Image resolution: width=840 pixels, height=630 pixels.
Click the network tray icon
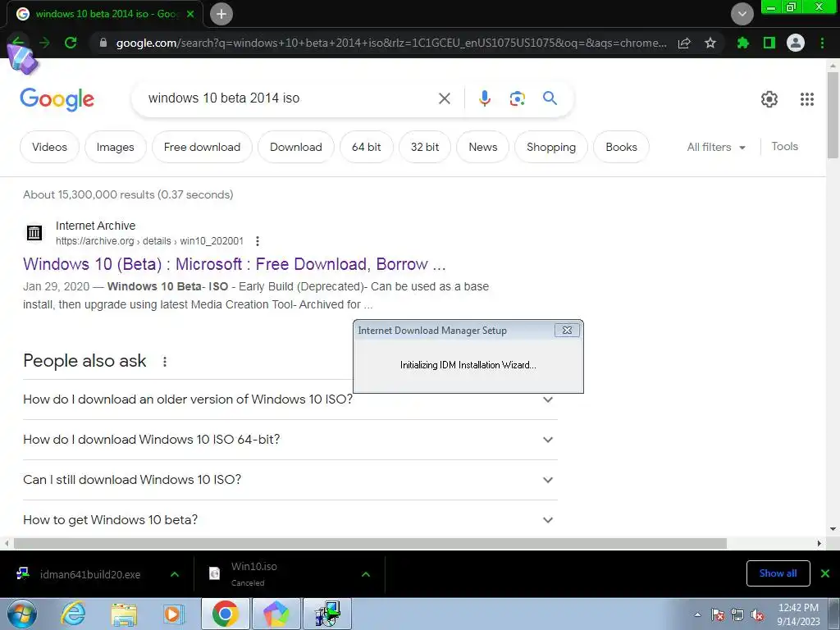tap(737, 615)
